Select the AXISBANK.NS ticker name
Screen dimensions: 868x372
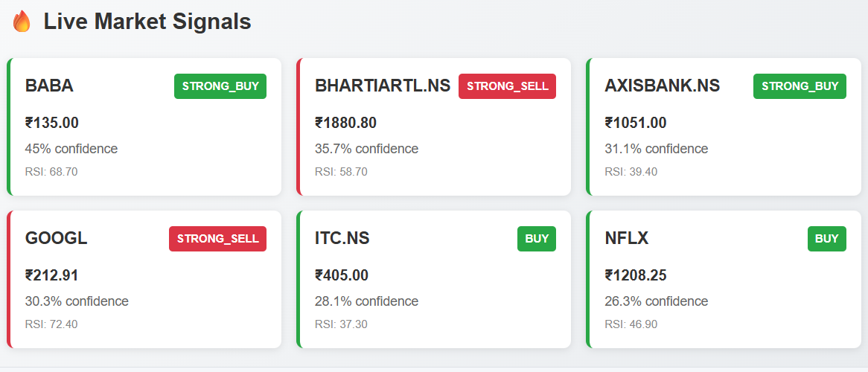[663, 86]
